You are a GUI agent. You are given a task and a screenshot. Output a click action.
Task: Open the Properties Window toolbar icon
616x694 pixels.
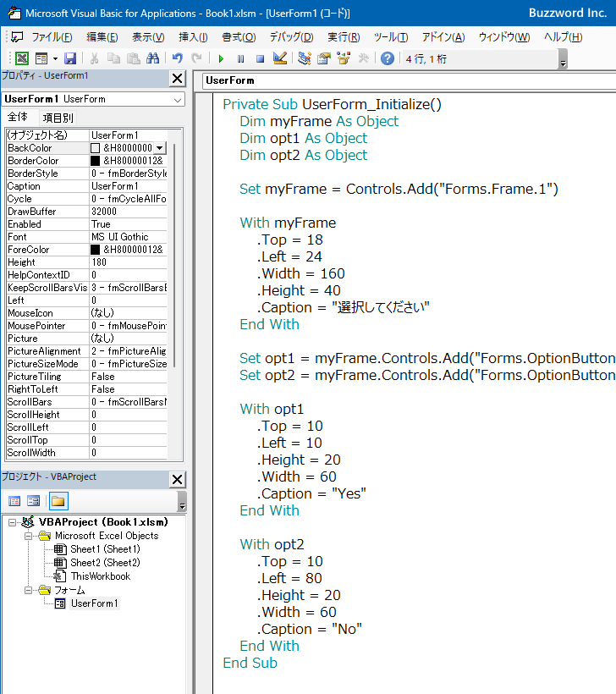point(324,58)
